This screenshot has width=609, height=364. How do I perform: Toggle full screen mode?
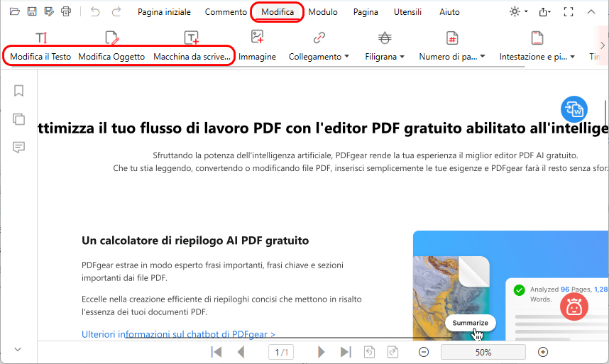point(568,12)
